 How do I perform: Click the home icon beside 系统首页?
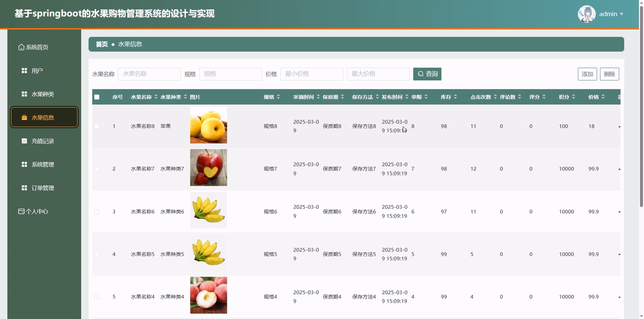point(21,47)
